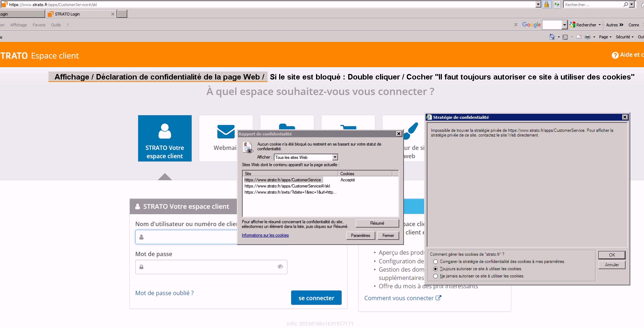644x328 pixels.
Task: Expand the Google Rechercher button arrow
Action: coord(600,25)
